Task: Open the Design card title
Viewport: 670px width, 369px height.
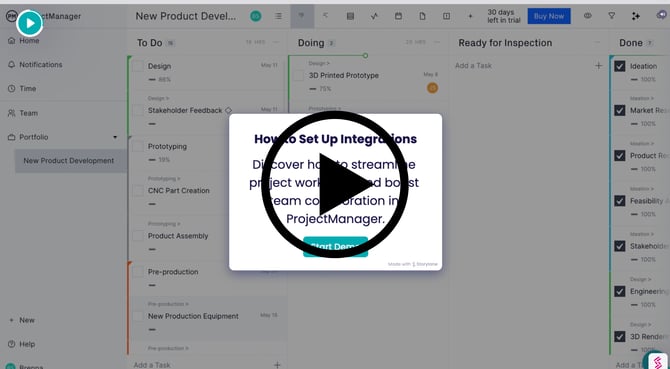Action: (x=159, y=66)
